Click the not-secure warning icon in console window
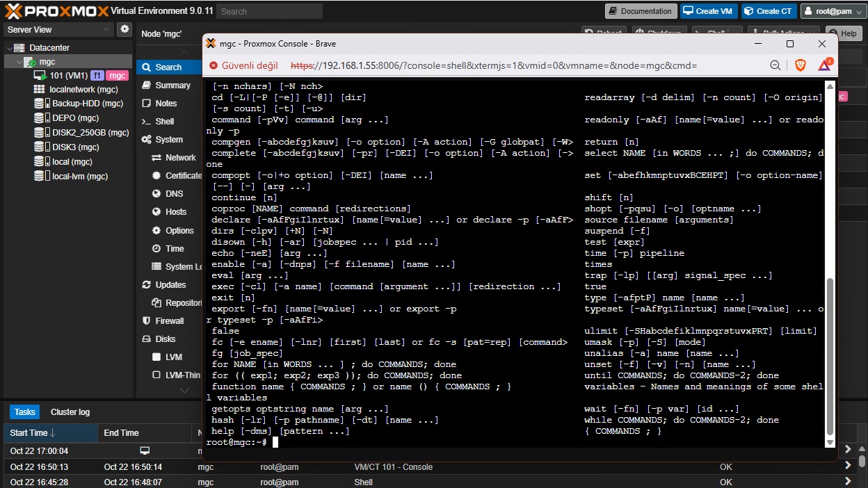The width and height of the screenshot is (868, 488). pos(214,65)
